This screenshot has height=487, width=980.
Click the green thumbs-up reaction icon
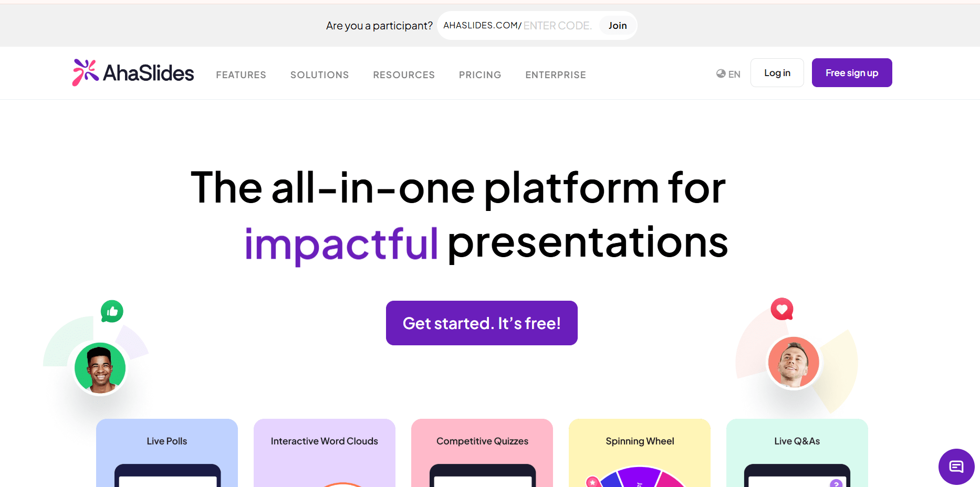[x=112, y=311]
